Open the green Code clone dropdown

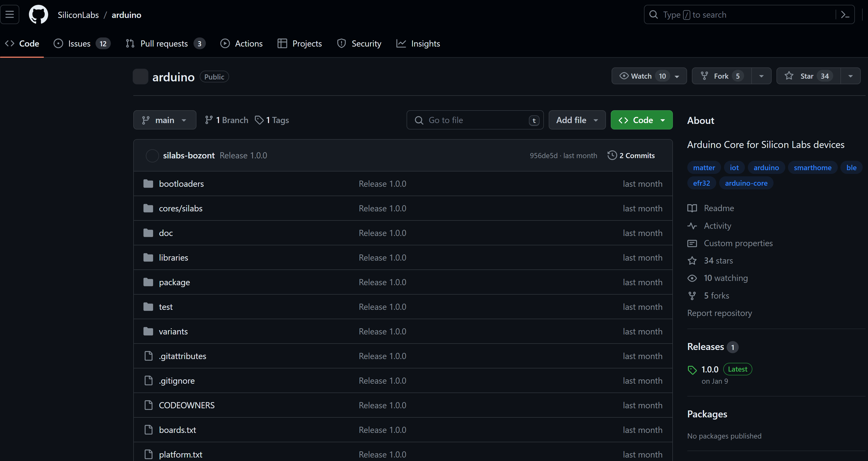click(642, 120)
